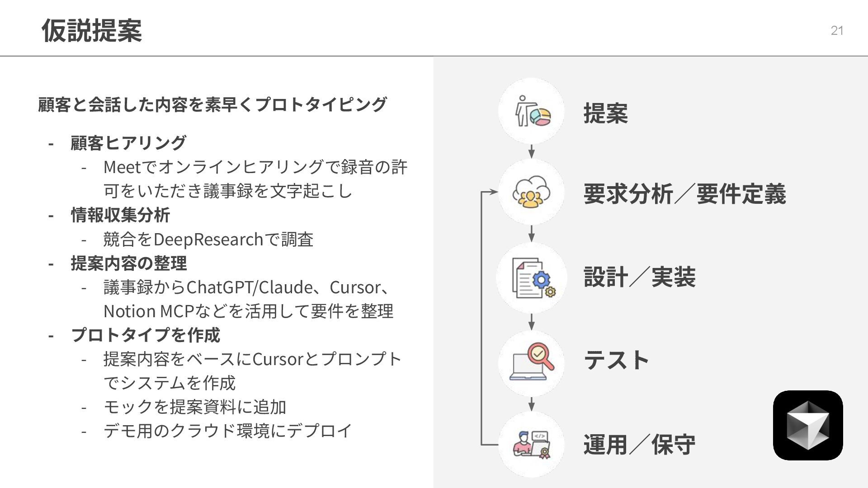Click the arrow below the proposal icon
The width and height of the screenshot is (868, 488).
(532, 151)
